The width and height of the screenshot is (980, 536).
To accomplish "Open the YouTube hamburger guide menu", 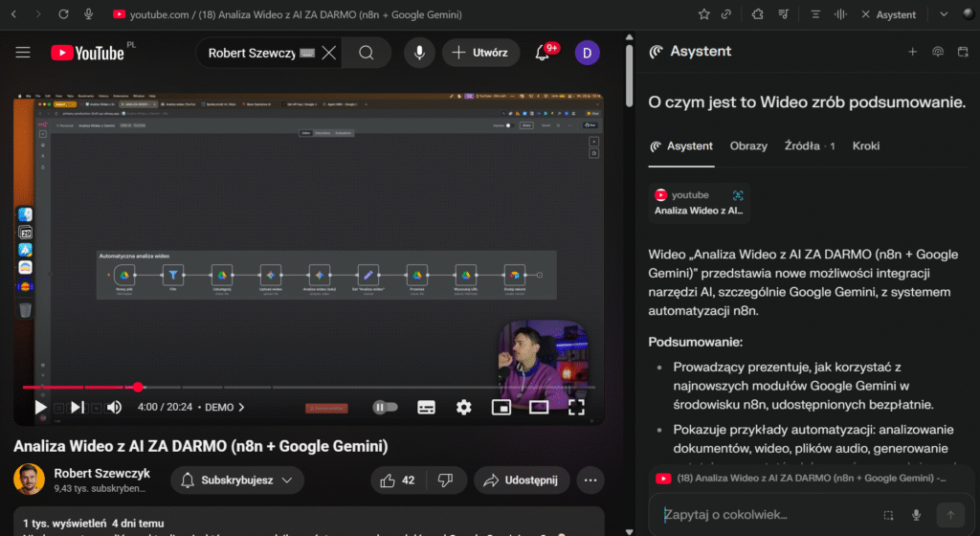I will [23, 53].
